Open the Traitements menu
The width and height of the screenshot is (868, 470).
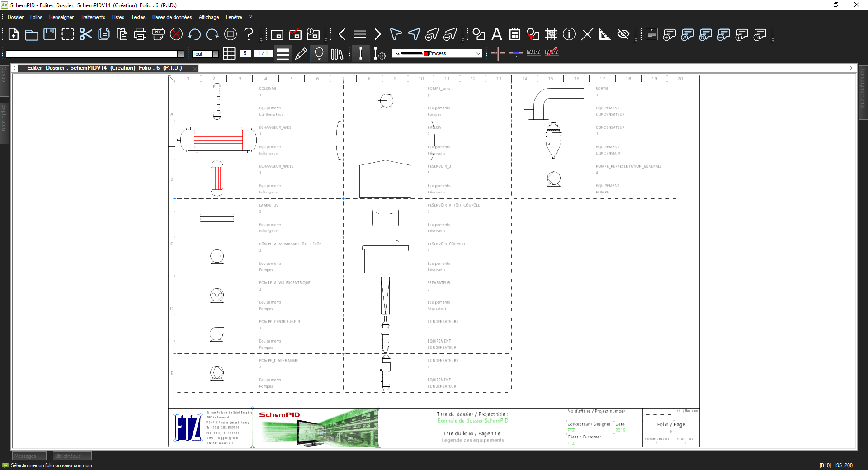[93, 17]
